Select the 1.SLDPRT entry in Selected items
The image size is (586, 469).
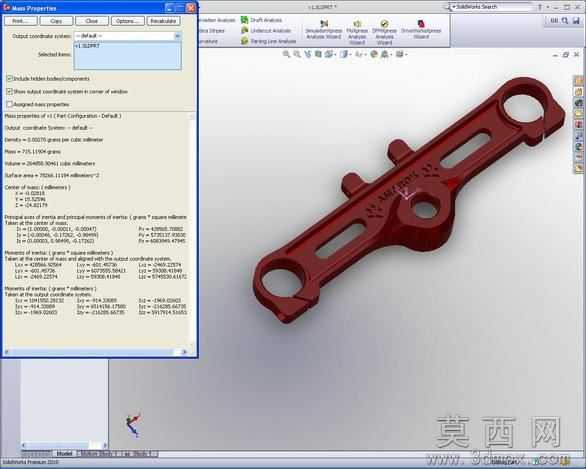[87, 46]
